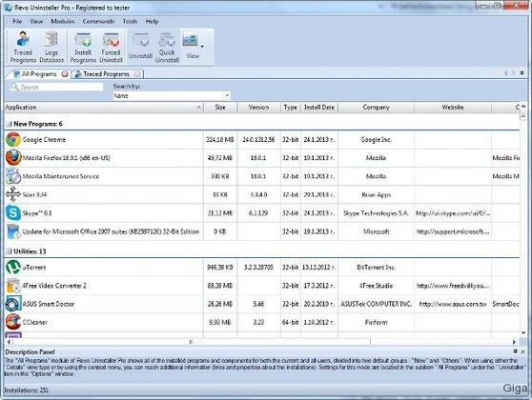Click the ASUS Smart Doctor icon
Screen dimensions: 532x400
pyautogui.click(x=13, y=304)
